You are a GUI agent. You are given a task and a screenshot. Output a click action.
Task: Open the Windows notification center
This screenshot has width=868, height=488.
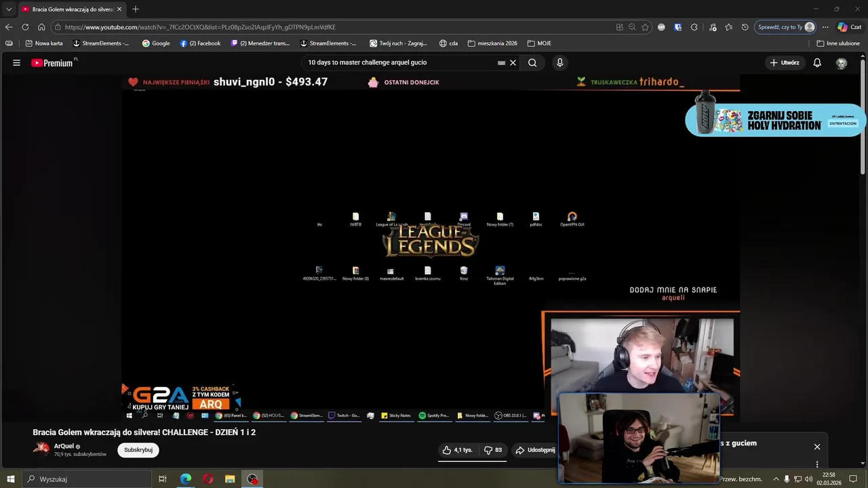854,479
